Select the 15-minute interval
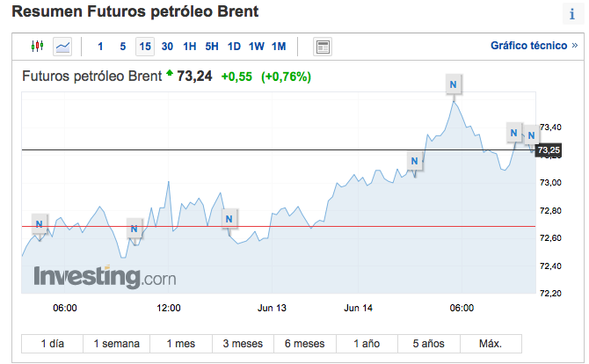Viewport: 589px width, 364px height. pos(144,47)
